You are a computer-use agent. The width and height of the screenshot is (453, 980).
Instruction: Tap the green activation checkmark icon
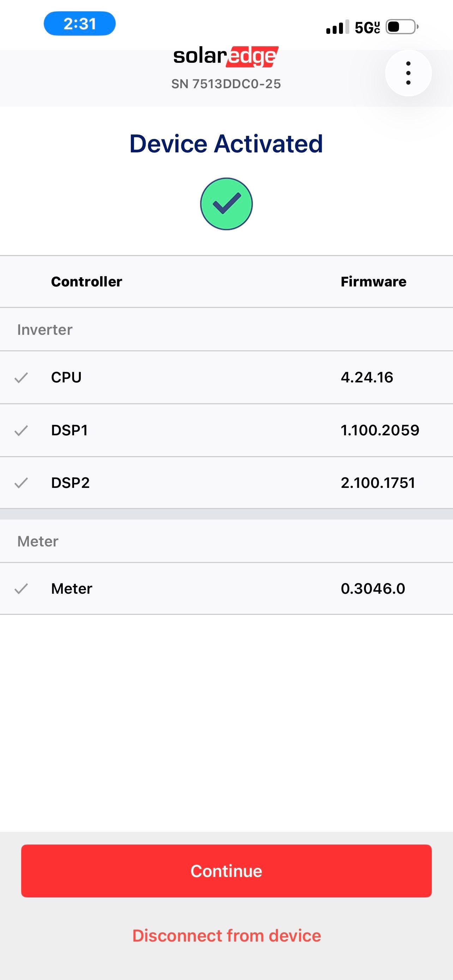tap(226, 204)
